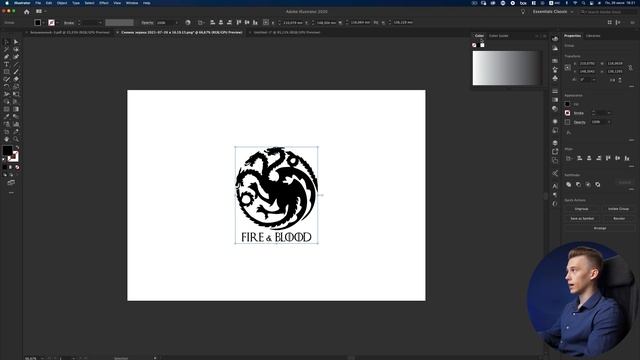
Task: Select the Eraser tool
Action: click(x=16, y=79)
